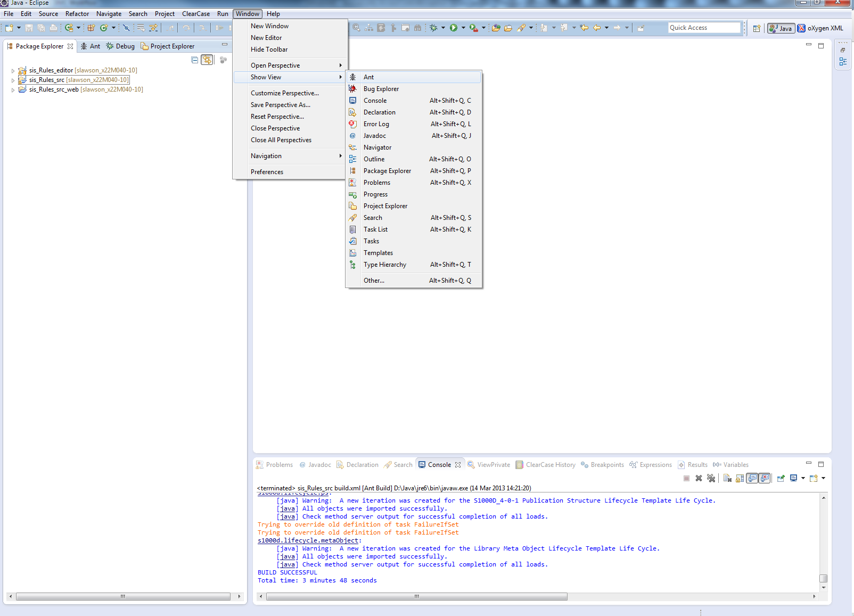Viewport: 854px width, 616px height.
Task: Click the Open Perspective icon
Action: (757, 28)
